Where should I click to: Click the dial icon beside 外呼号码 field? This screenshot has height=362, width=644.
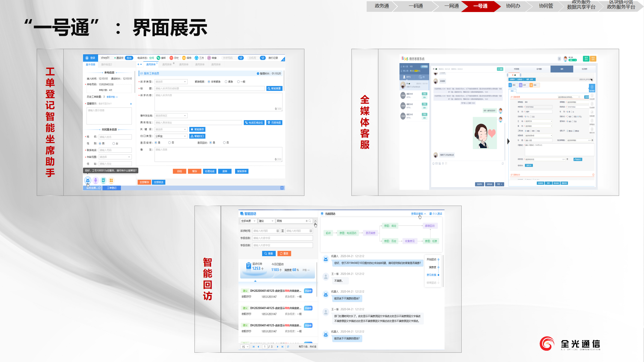(x=241, y=58)
